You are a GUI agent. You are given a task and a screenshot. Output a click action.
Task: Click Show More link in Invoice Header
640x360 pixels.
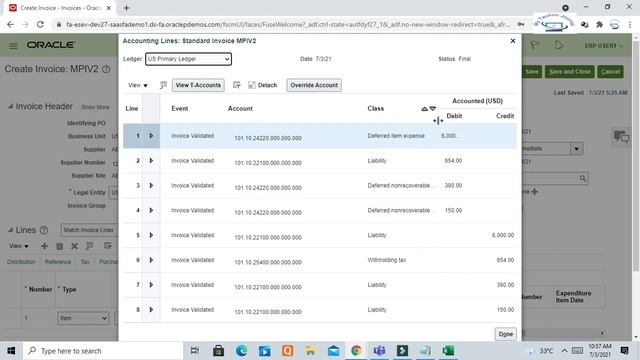(95, 107)
